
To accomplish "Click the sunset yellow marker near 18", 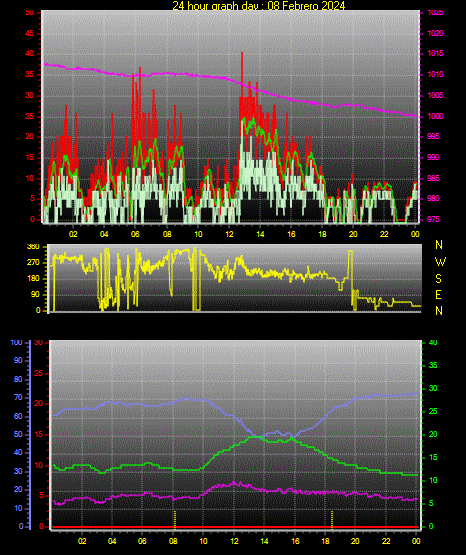I will tap(332, 519).
